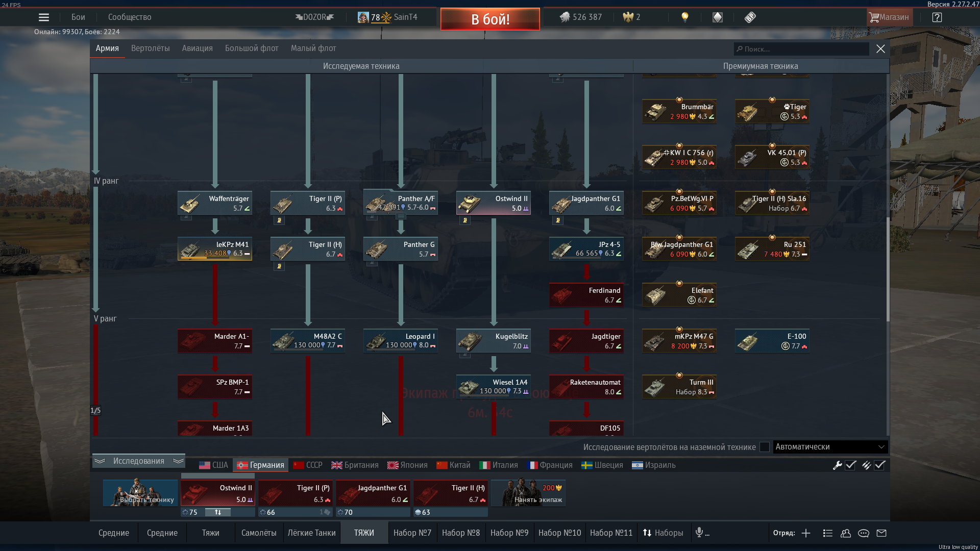
Task: Select the Британия nation tab
Action: 355,465
